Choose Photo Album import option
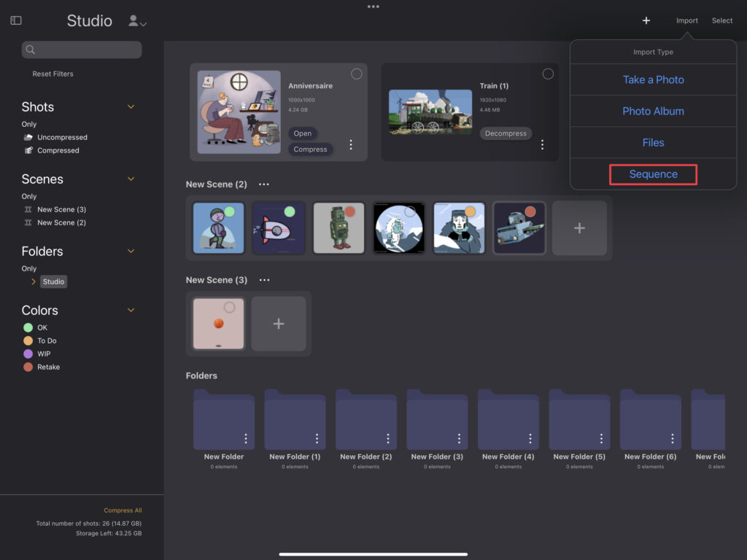Image resolution: width=747 pixels, height=560 pixels. click(x=653, y=111)
